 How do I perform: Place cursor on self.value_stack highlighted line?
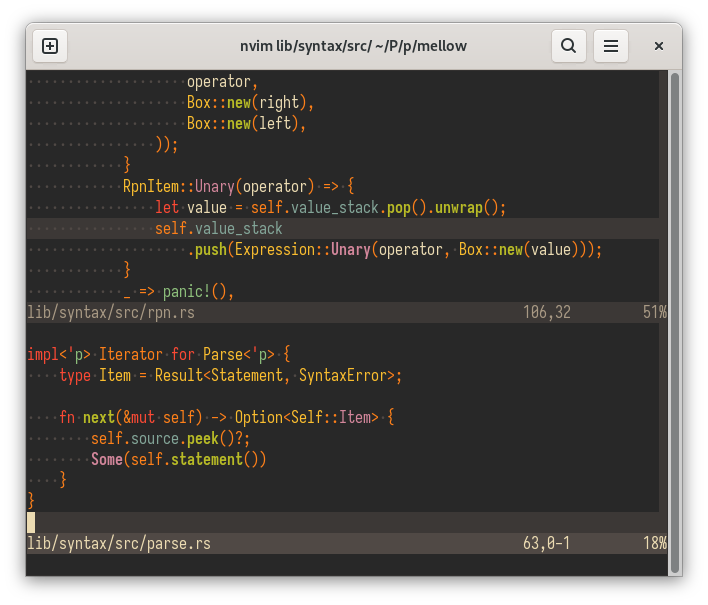[x=219, y=229]
